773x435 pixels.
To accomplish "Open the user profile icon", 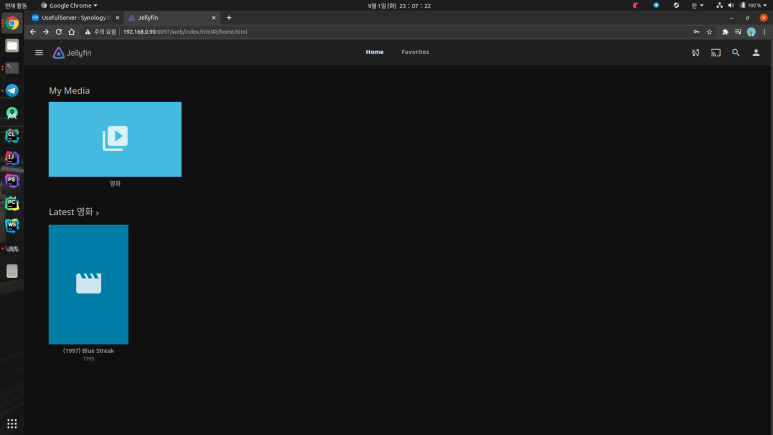I will (756, 52).
